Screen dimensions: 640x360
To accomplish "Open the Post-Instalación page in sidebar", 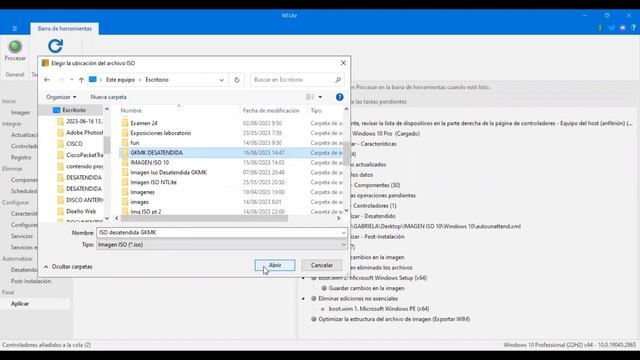I will tap(31, 281).
